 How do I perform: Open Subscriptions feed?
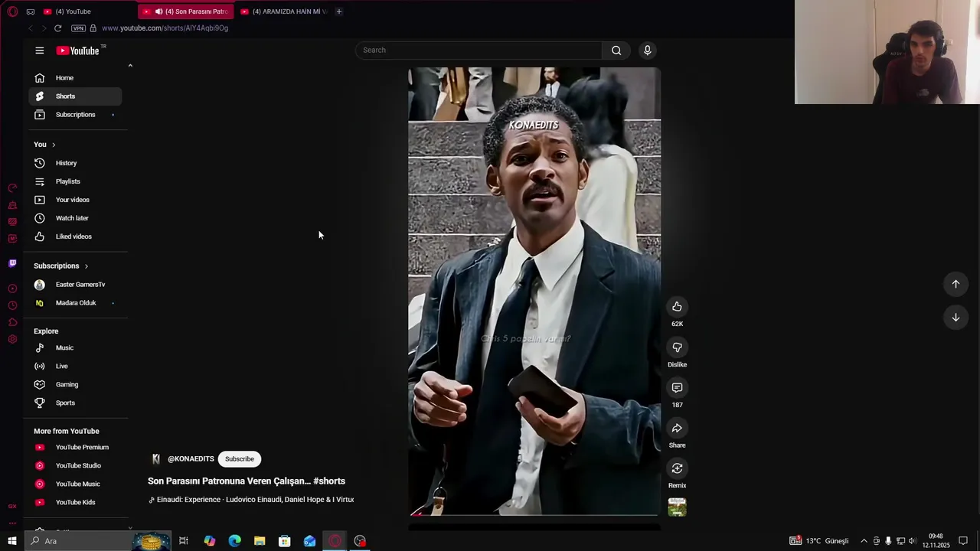point(75,115)
